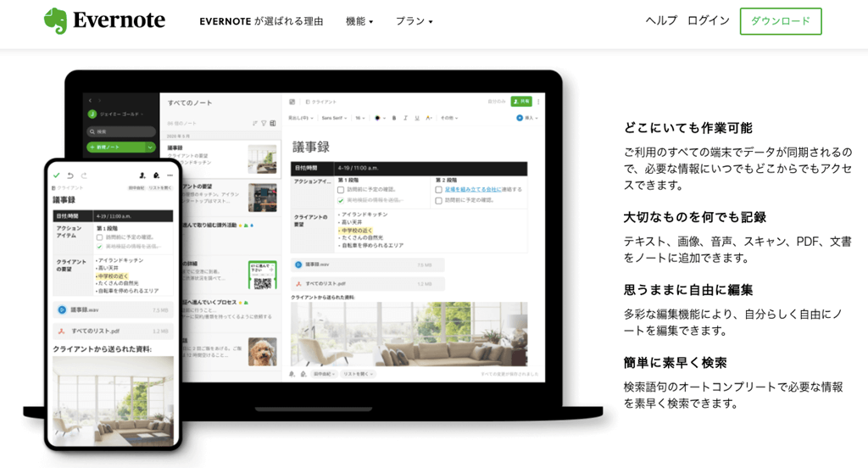Check 訪問前に予定の確認 under 第1段階 on laptop
The width and height of the screenshot is (868, 468).
(341, 190)
